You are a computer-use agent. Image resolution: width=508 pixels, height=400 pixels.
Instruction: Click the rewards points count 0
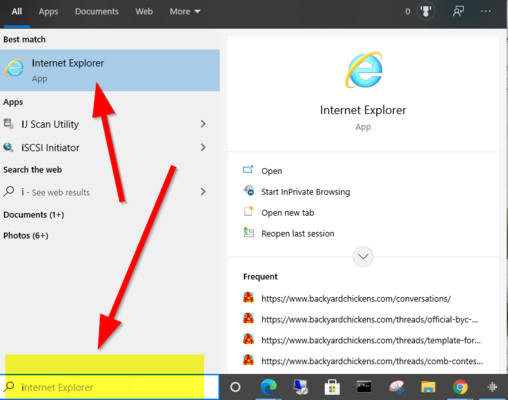(407, 12)
